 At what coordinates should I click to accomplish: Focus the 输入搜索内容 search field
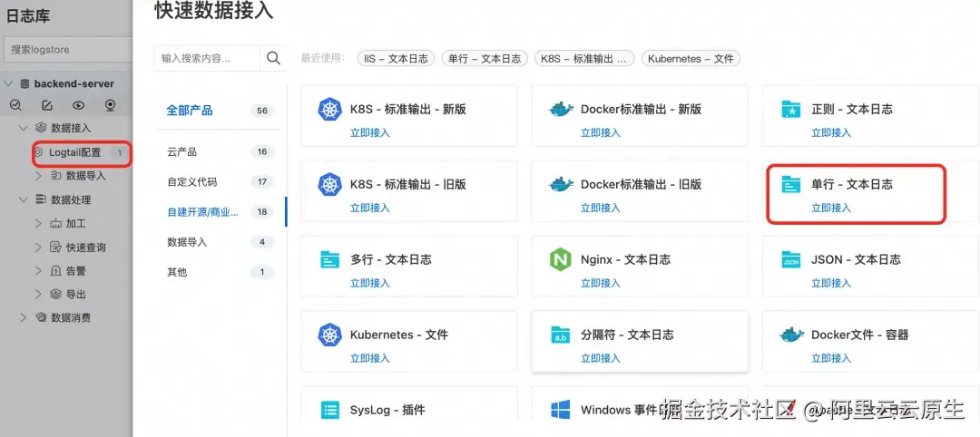[x=209, y=59]
